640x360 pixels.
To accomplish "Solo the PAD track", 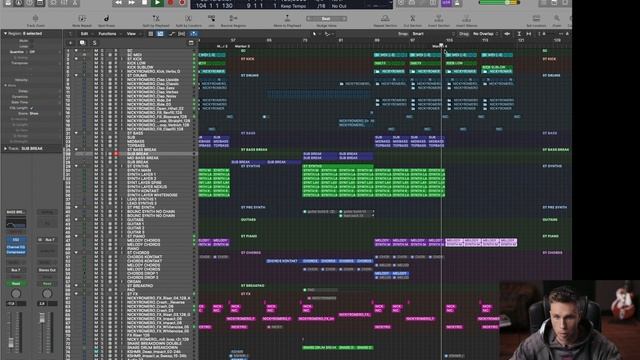I will 102,289.
